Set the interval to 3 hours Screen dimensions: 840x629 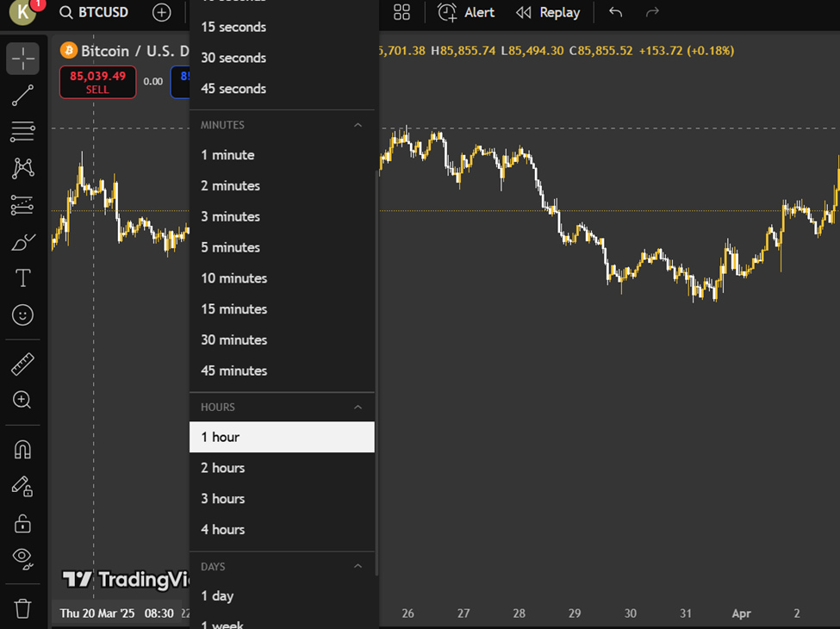(x=282, y=499)
